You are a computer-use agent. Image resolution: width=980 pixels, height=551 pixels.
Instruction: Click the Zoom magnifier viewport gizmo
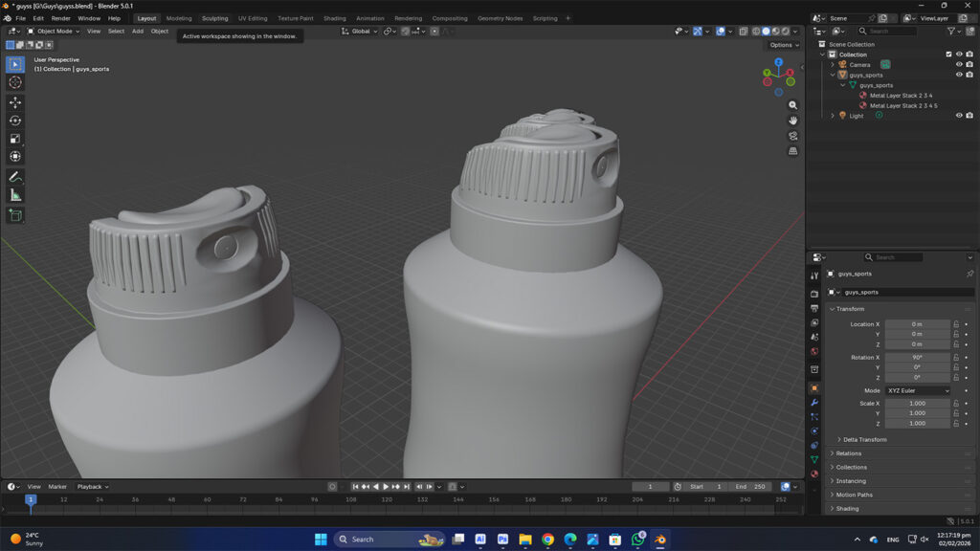click(793, 105)
